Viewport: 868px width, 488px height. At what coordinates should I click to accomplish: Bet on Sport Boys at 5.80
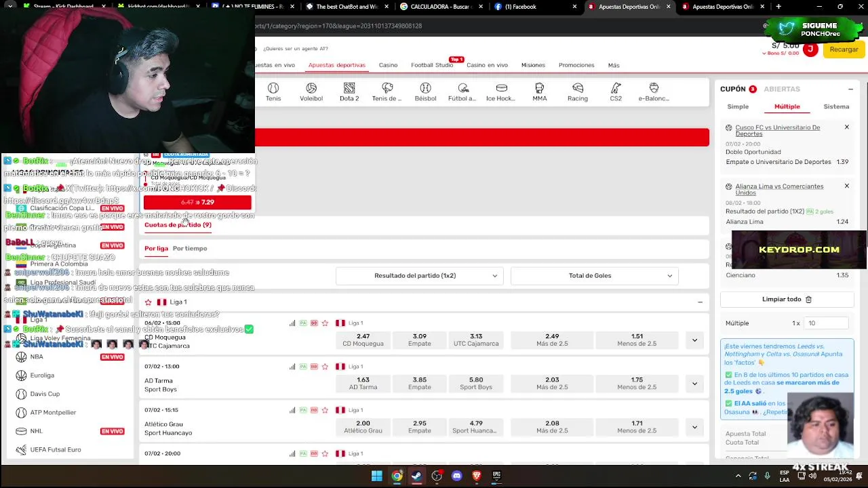pyautogui.click(x=476, y=383)
